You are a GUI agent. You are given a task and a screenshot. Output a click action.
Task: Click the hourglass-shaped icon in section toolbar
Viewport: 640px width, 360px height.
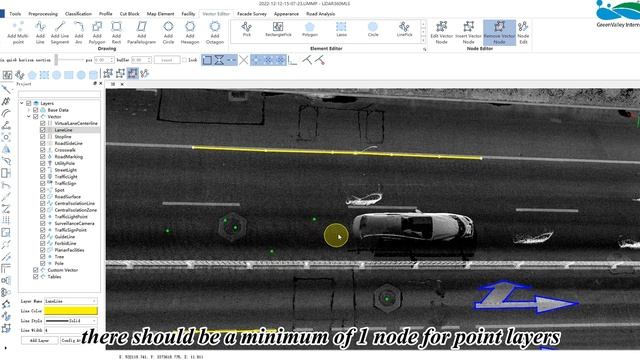pos(219,60)
